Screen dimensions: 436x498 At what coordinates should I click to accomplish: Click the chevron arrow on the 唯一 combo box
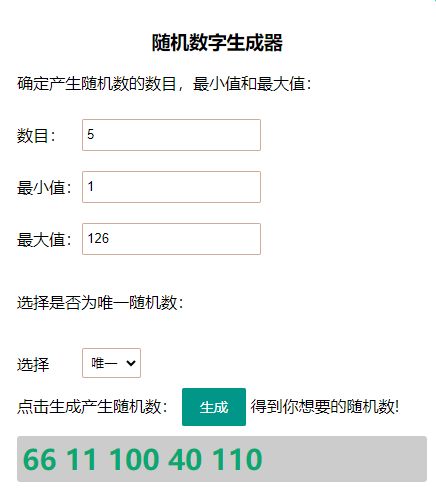[131, 363]
